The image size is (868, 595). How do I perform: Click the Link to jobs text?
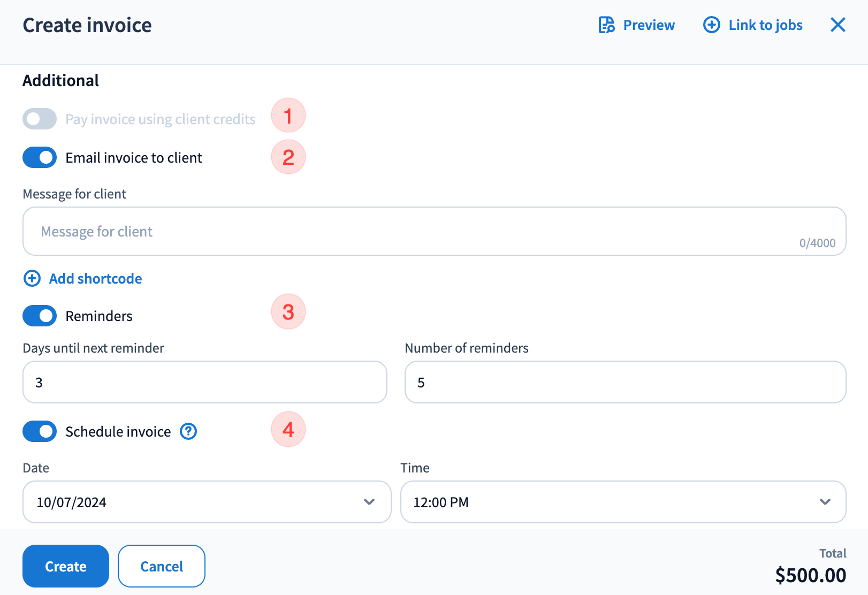coord(765,25)
